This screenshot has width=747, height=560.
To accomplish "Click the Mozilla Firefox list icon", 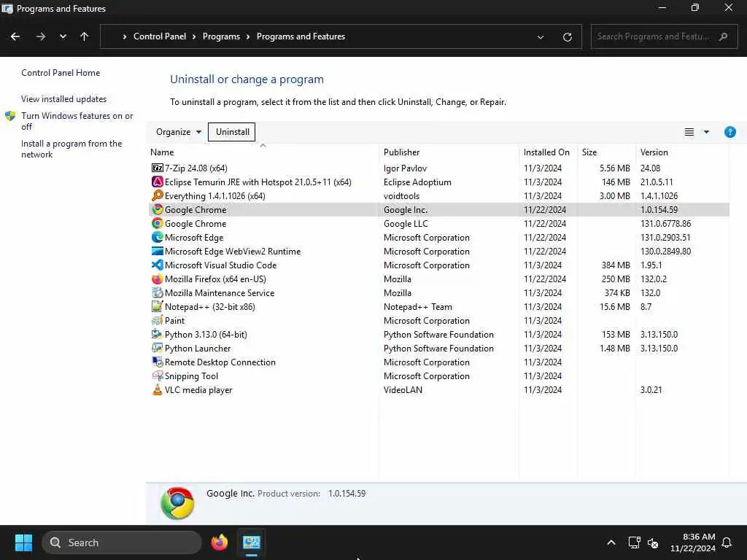I will [158, 279].
